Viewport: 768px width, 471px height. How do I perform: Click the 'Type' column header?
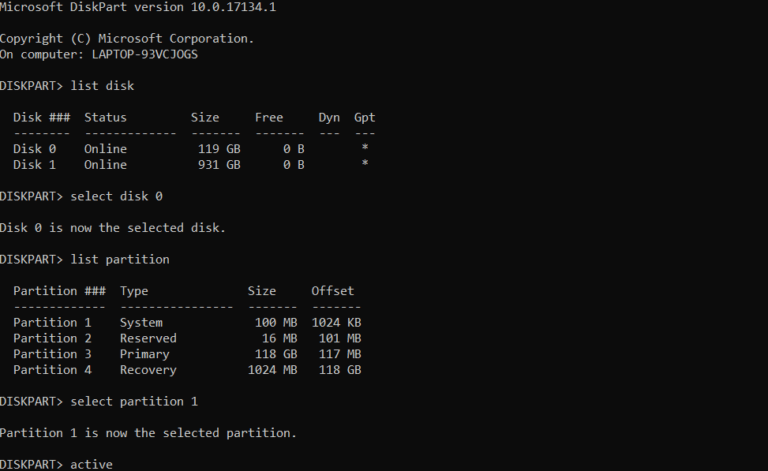[134, 291]
